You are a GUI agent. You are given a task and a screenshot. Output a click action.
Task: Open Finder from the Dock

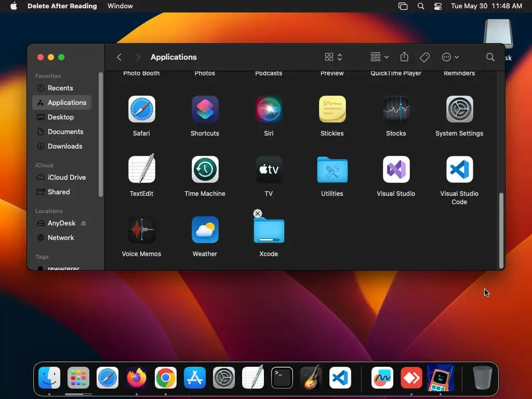click(x=49, y=377)
